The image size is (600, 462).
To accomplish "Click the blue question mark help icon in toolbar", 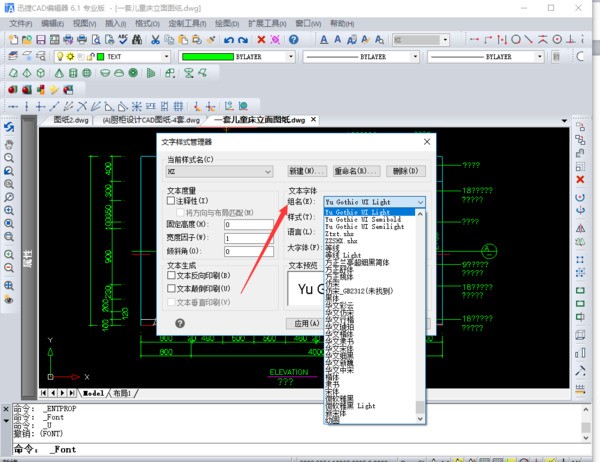I will point(293,39).
